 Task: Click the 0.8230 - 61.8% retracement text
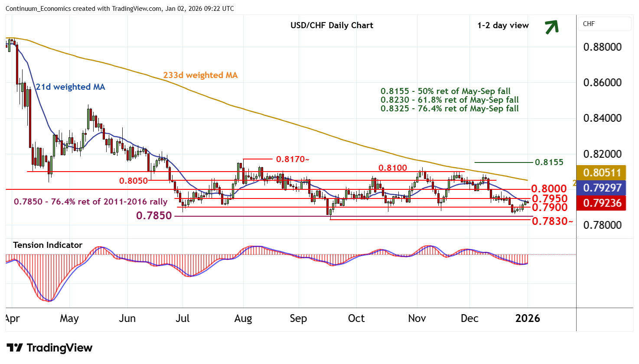450,100
